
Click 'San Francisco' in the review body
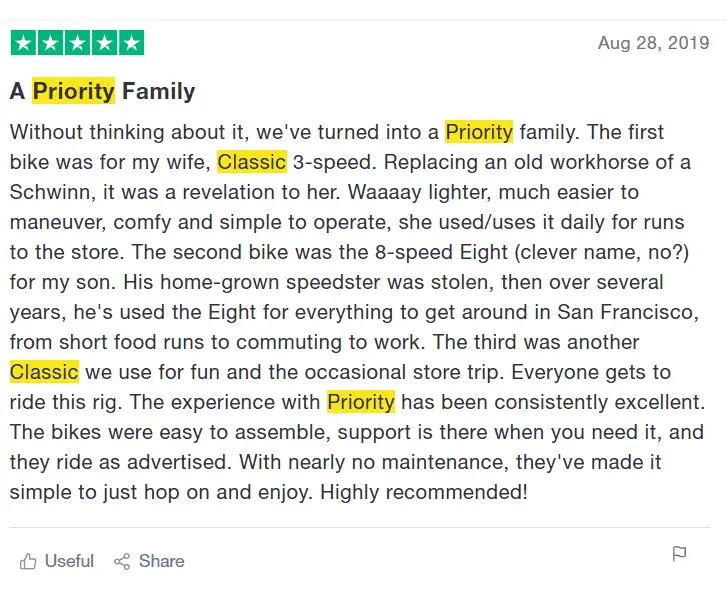pos(628,312)
